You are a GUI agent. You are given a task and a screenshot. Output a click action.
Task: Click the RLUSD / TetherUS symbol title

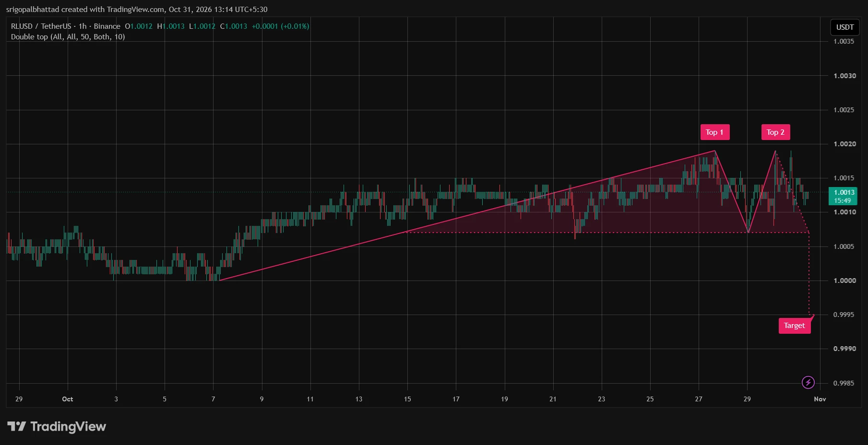[41, 26]
